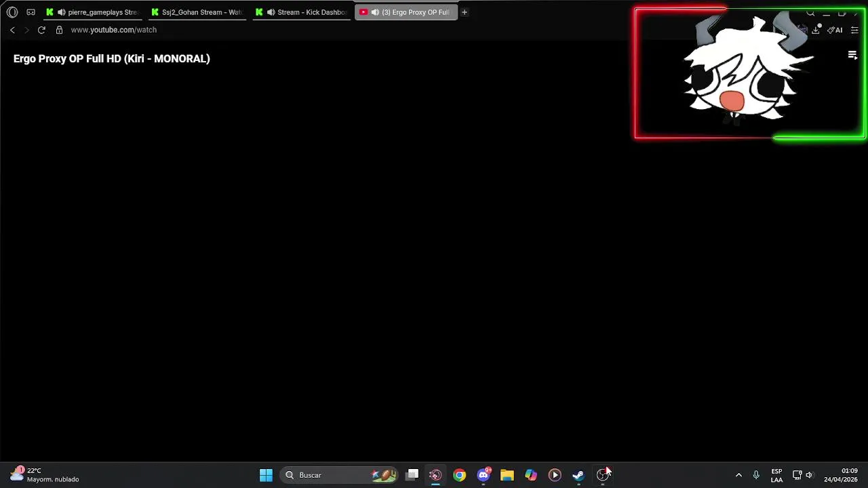Open the clock showing 01:09 24/04/2026
Image resolution: width=868 pixels, height=488 pixels.
click(841, 475)
